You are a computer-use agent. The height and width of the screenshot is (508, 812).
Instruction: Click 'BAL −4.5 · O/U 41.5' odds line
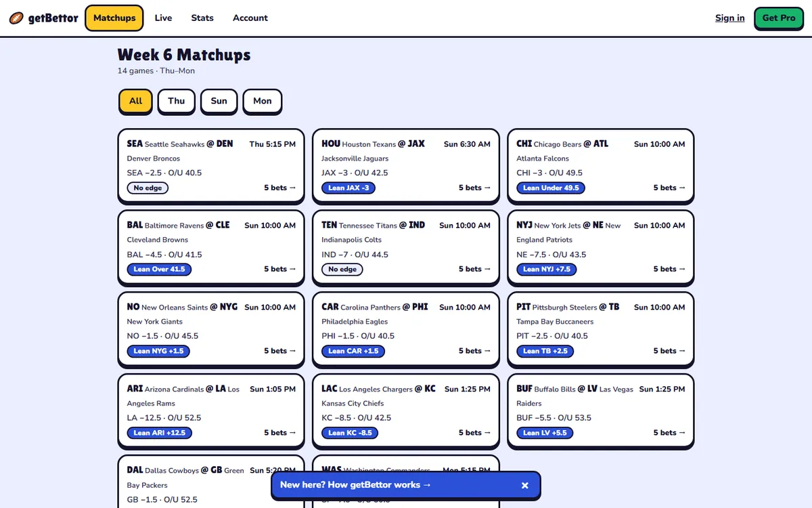(164, 255)
